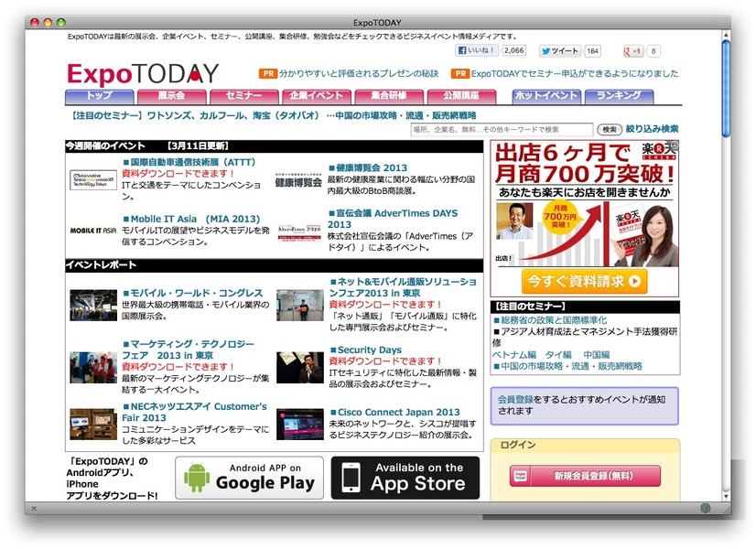
Task: Click the ExpoTODAY site logo
Action: [x=143, y=74]
